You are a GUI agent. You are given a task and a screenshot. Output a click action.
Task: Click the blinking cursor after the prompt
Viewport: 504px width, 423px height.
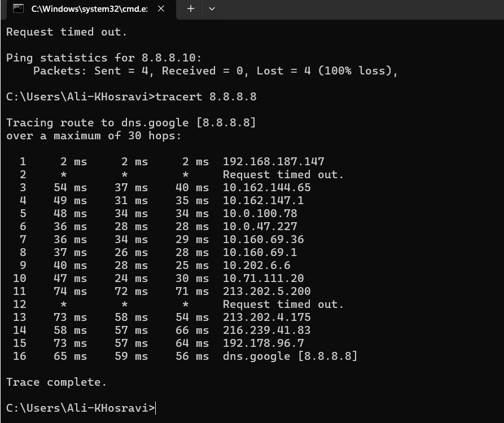pyautogui.click(x=156, y=408)
